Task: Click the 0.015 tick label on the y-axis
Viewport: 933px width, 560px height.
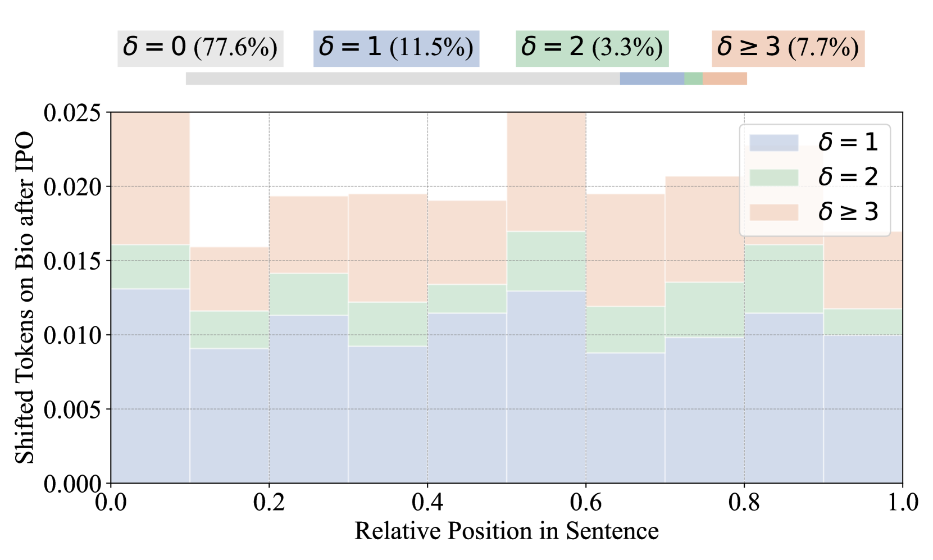Action: pos(73,261)
